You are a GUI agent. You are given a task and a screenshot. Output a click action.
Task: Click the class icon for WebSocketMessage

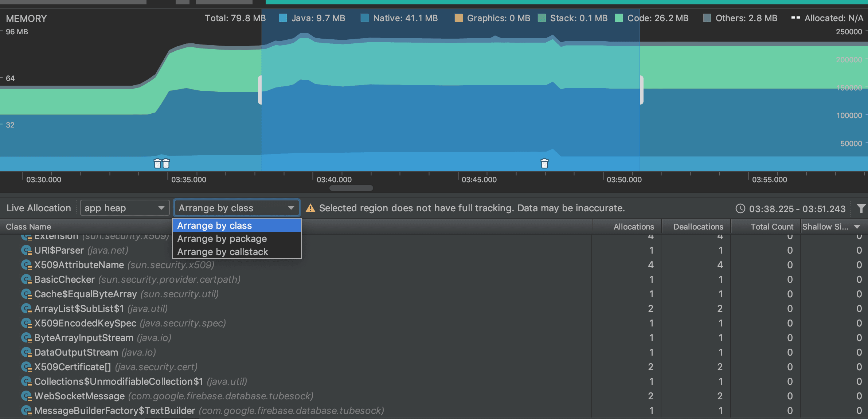[26, 396]
